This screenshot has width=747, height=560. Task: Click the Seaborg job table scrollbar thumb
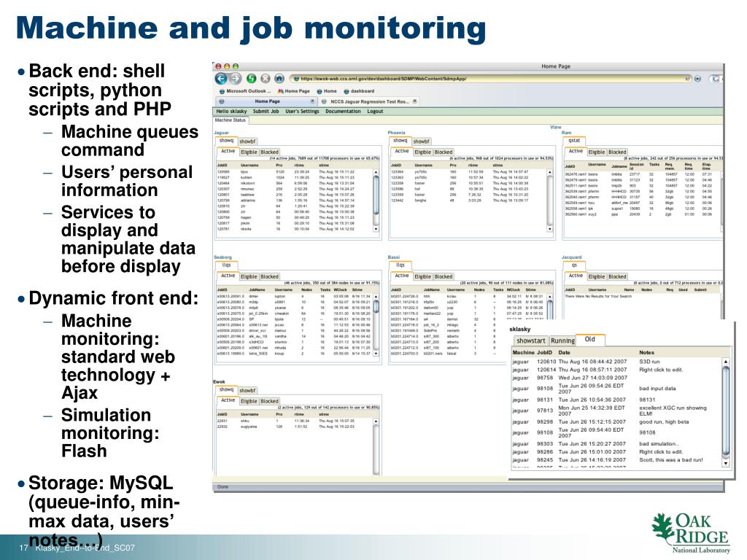click(376, 307)
